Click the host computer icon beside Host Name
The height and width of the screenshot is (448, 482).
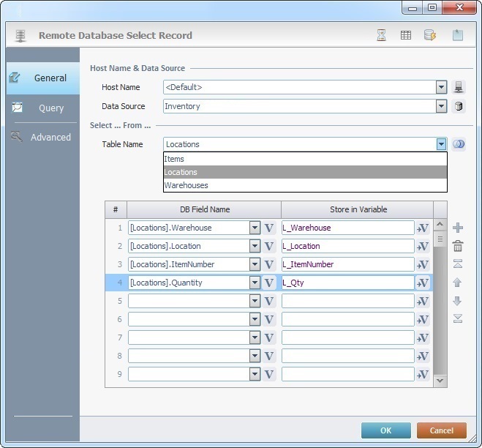click(x=459, y=87)
